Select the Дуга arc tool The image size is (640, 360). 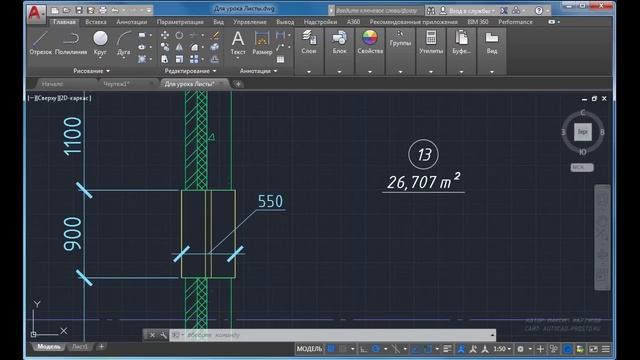(124, 43)
